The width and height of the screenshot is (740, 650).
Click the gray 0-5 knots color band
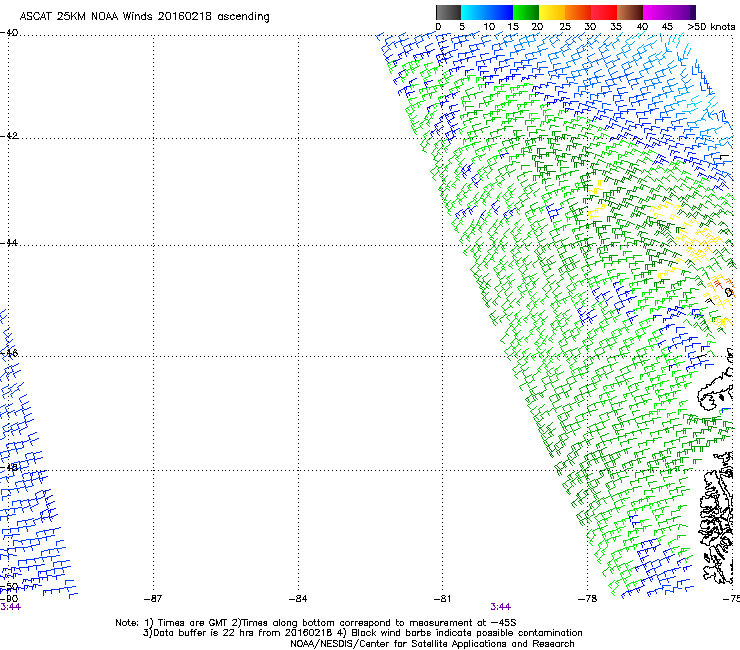(448, 12)
